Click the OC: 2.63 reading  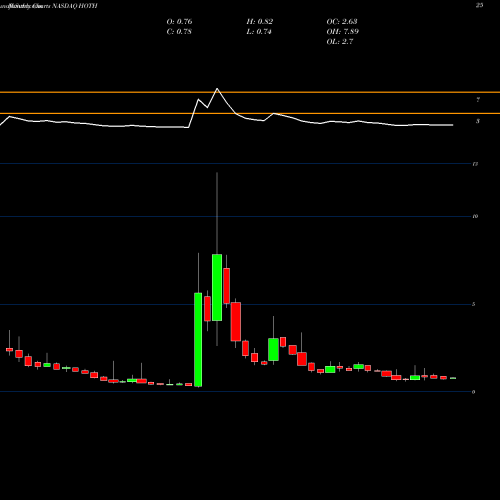[342, 22]
